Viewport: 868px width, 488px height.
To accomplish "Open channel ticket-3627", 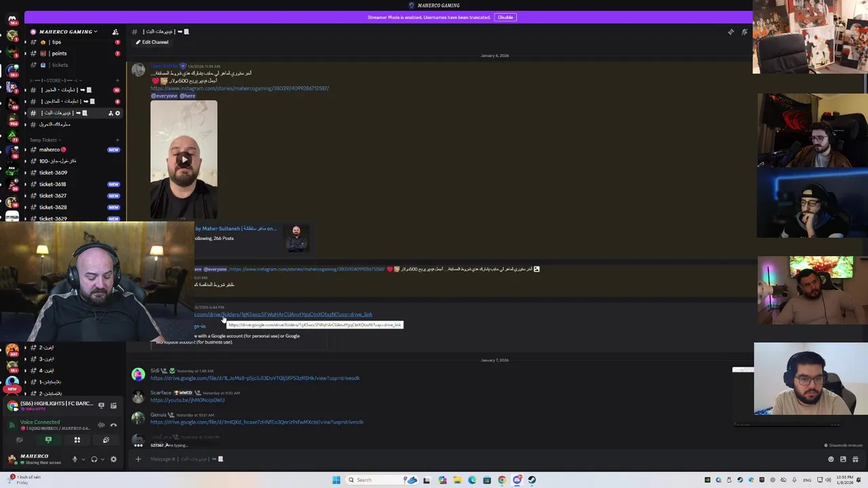I will 74,196.
